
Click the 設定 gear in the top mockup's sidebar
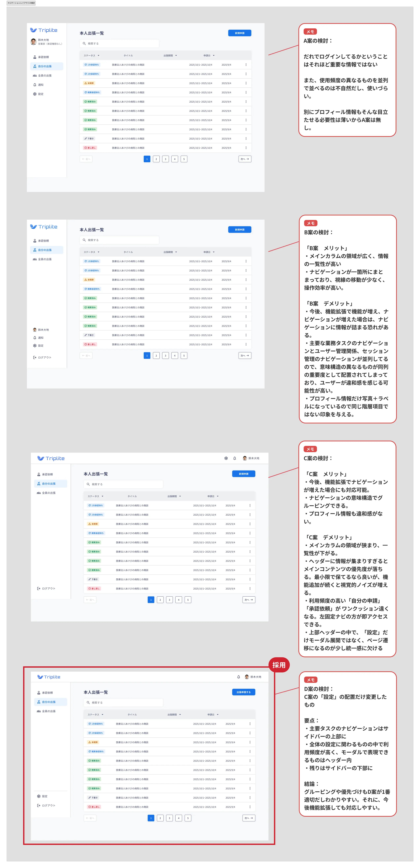coord(35,94)
